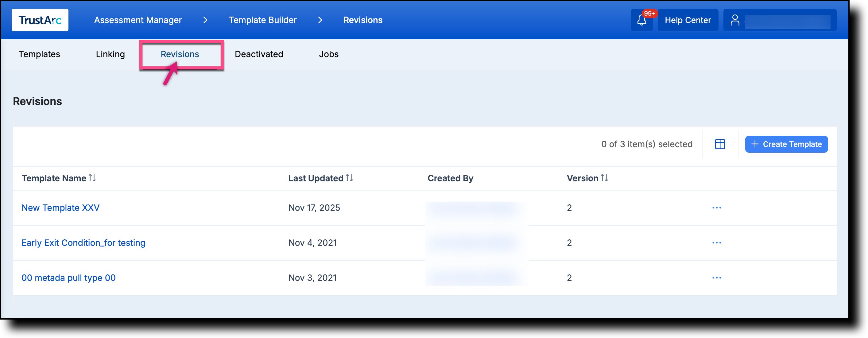Switch to the Deactivated tab
The width and height of the screenshot is (868, 338).
click(x=259, y=54)
